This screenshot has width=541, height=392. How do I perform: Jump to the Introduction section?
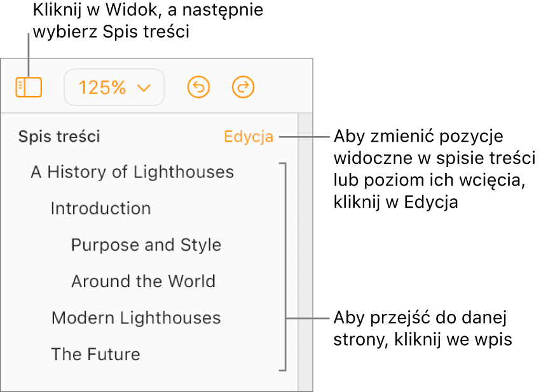(100, 208)
